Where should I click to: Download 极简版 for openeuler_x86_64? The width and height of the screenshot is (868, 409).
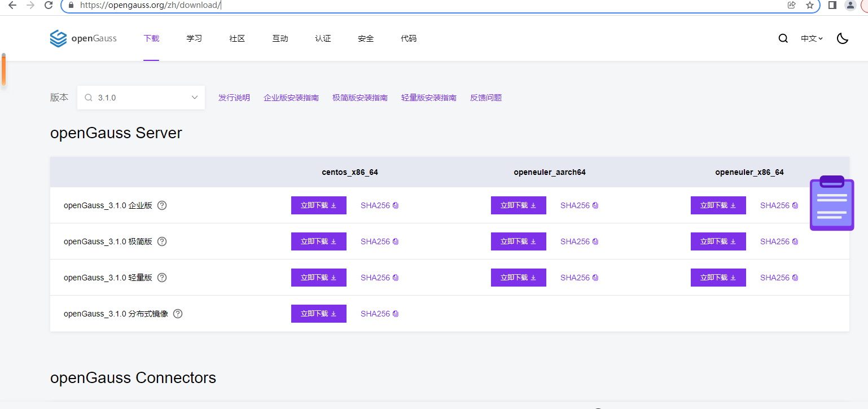point(718,241)
